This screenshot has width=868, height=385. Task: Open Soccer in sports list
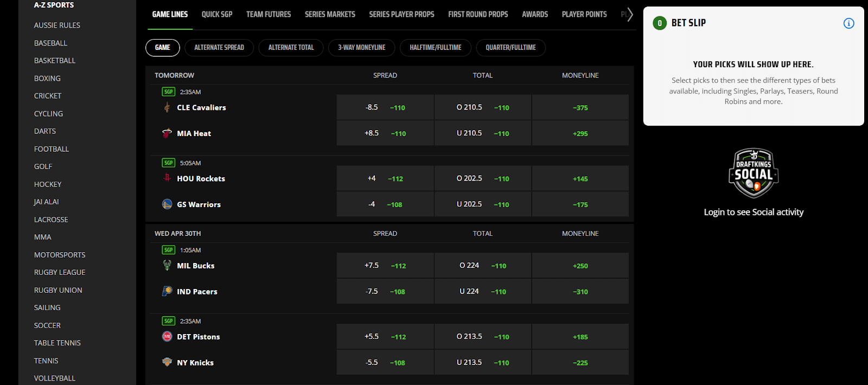(x=47, y=325)
